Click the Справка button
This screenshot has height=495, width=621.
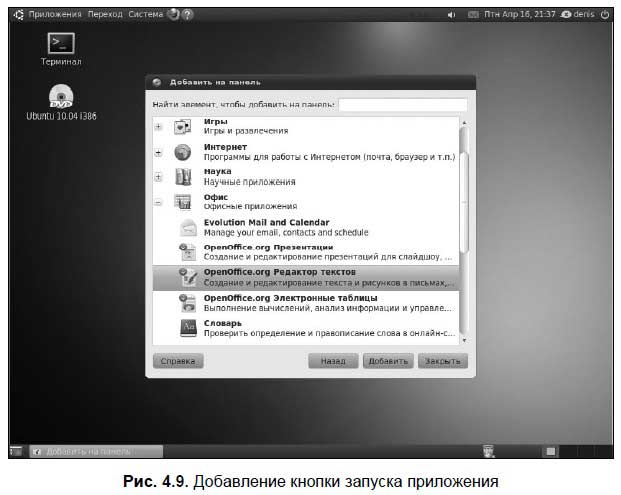click(x=178, y=361)
